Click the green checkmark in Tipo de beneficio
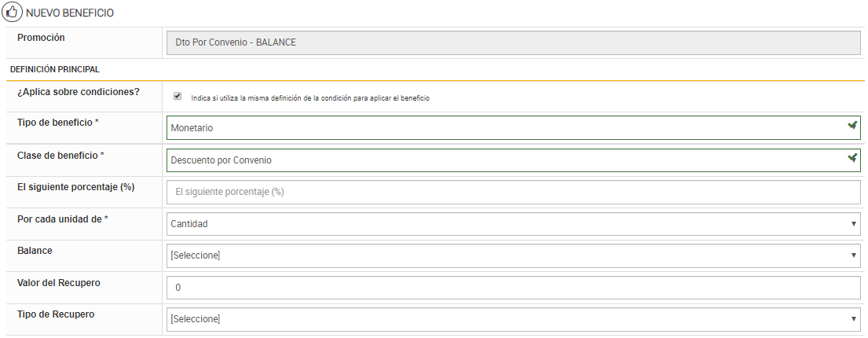 852,126
